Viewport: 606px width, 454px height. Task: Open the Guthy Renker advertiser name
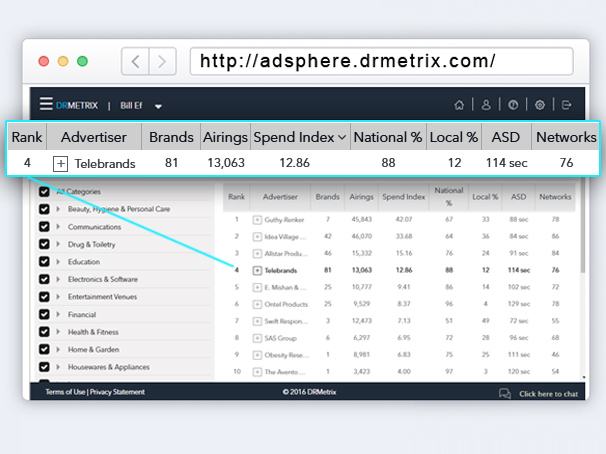coord(284,220)
